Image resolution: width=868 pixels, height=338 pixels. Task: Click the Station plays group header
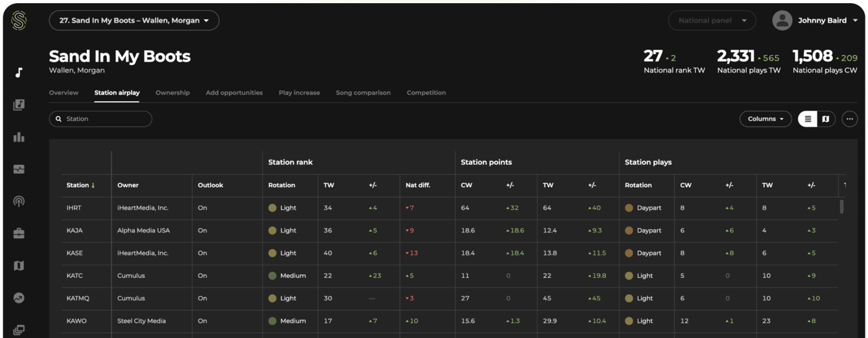(648, 162)
